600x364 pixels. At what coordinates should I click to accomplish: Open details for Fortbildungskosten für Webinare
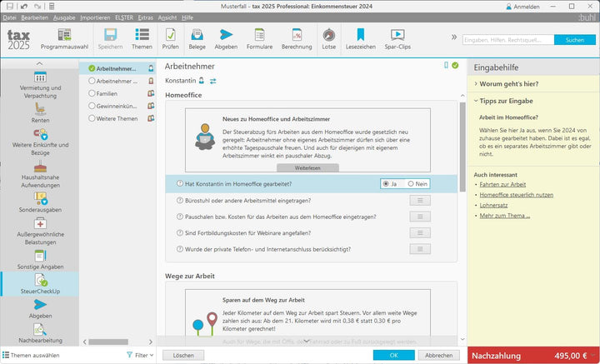click(420, 233)
